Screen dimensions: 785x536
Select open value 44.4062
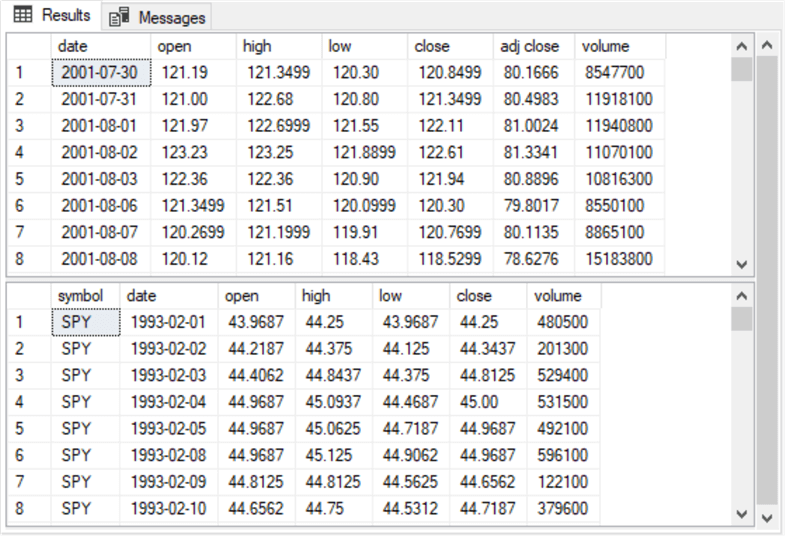point(257,375)
